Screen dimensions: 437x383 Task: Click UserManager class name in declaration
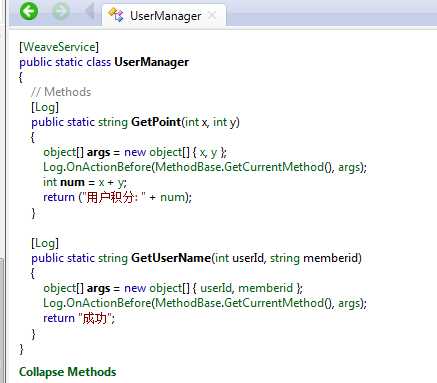pyautogui.click(x=152, y=62)
